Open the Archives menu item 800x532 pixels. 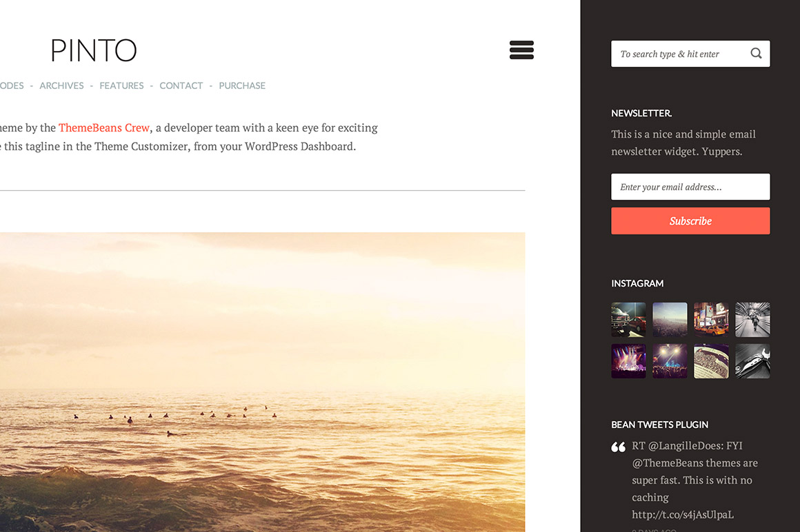pos(62,85)
